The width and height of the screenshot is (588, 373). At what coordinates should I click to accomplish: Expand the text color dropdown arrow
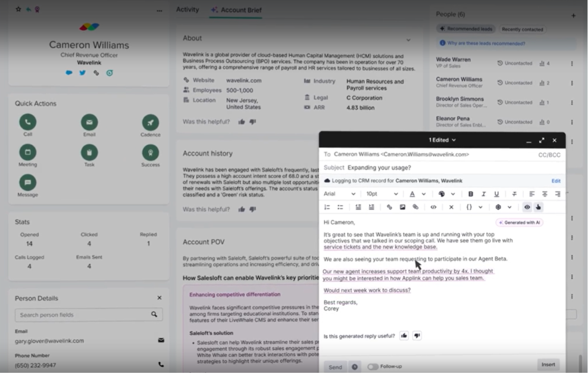pyautogui.click(x=424, y=194)
